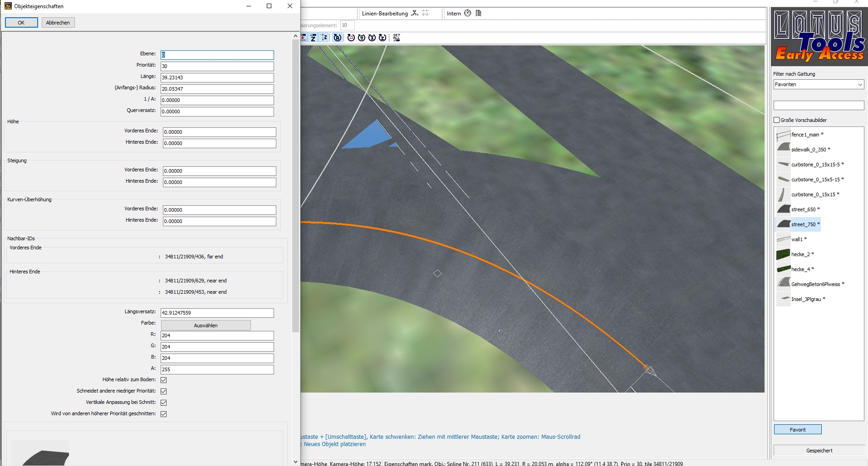868x466 pixels.
Task: Select the fence1_main favorite item
Action: point(800,135)
